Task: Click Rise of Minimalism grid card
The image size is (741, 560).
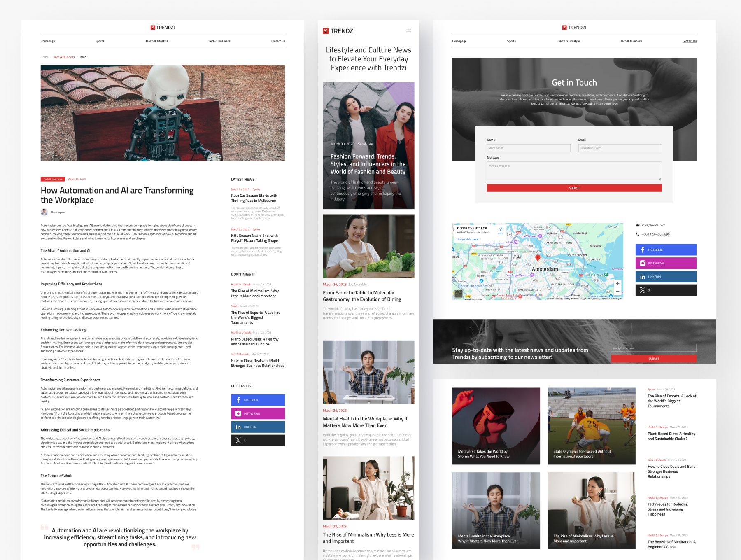Action: point(592,511)
